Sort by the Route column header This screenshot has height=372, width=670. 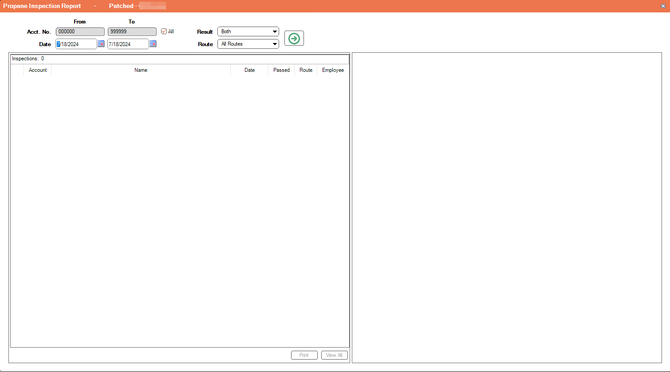[x=306, y=70]
